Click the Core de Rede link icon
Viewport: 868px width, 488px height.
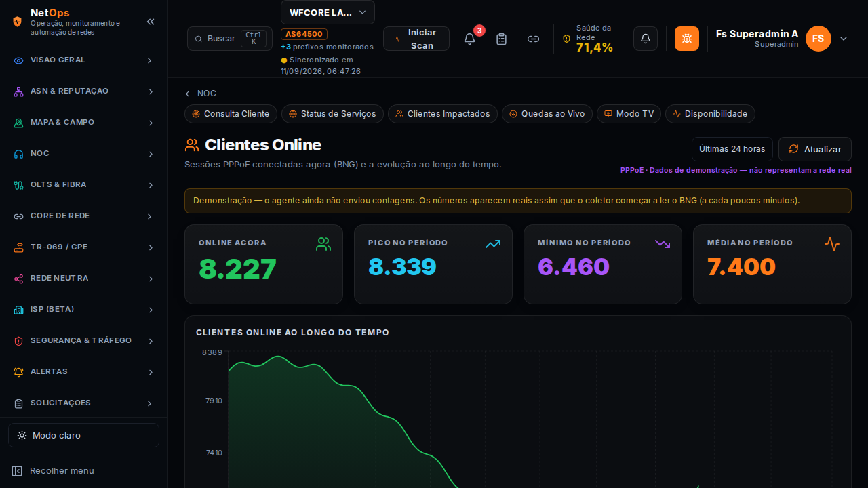[19, 216]
